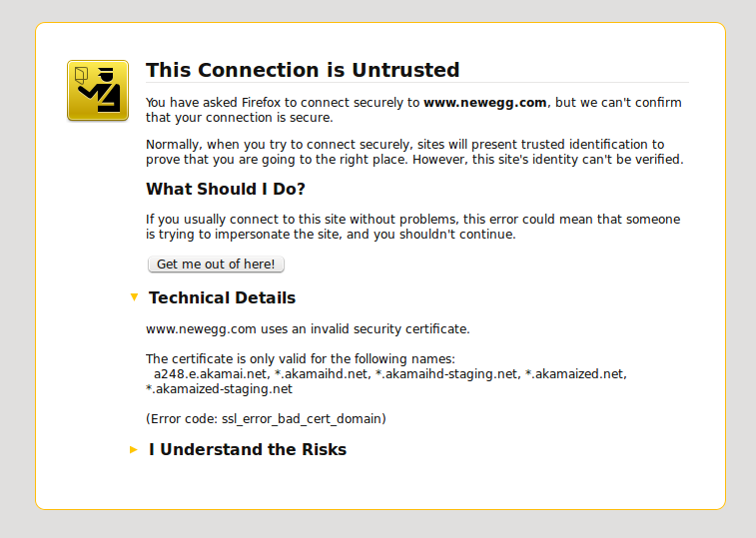
Task: Click the paragraph starting 'Normally, when you try'
Action: (414, 152)
